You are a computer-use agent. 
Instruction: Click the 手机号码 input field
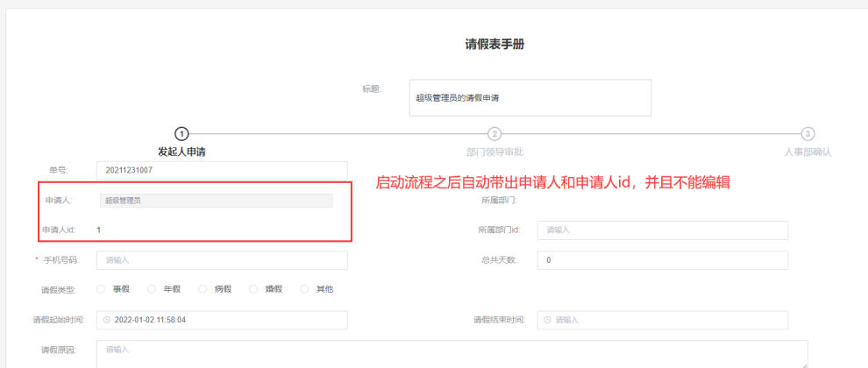tap(222, 260)
